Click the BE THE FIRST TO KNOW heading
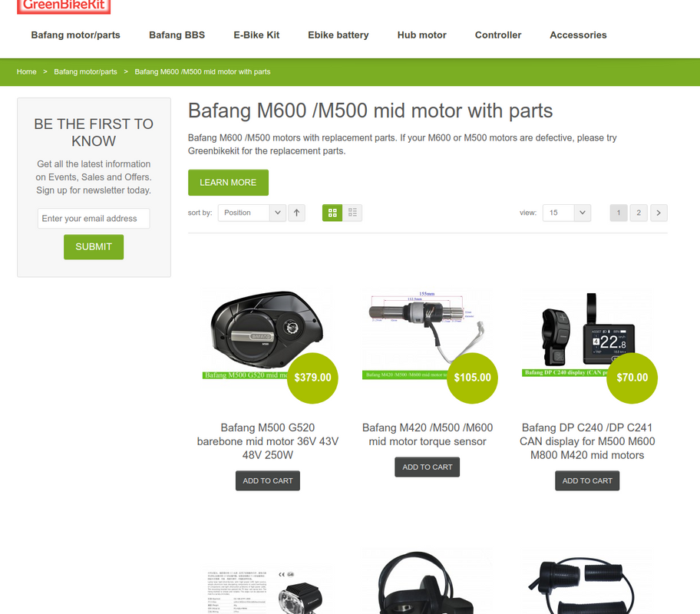Viewport: 700px width, 614px height. [x=94, y=133]
